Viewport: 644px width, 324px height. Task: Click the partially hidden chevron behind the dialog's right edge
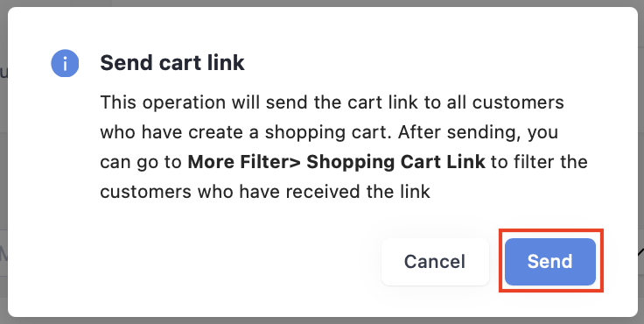640,251
